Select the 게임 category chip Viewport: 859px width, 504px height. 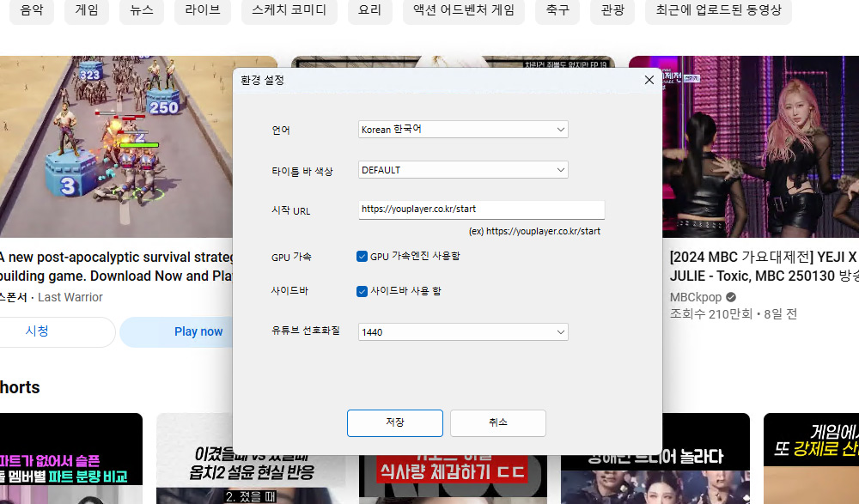(87, 9)
